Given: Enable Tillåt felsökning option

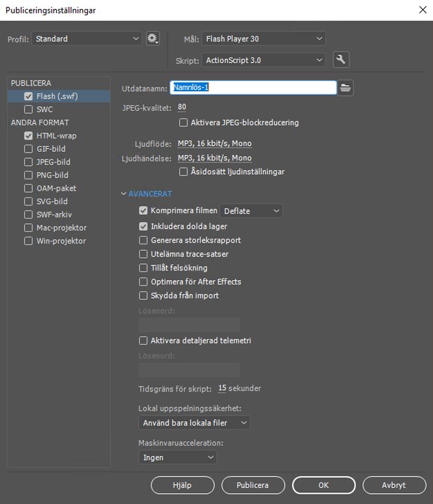Looking at the screenshot, I should pyautogui.click(x=143, y=268).
